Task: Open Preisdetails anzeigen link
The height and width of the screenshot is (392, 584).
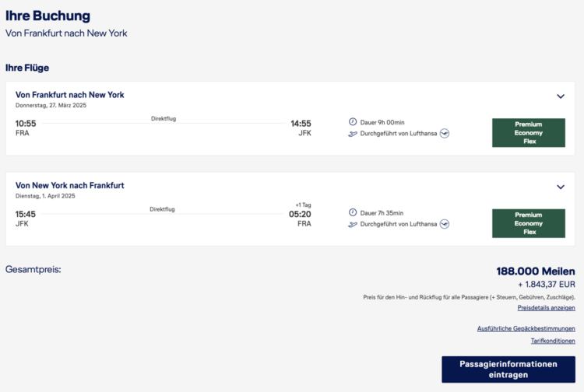Action: pos(546,307)
